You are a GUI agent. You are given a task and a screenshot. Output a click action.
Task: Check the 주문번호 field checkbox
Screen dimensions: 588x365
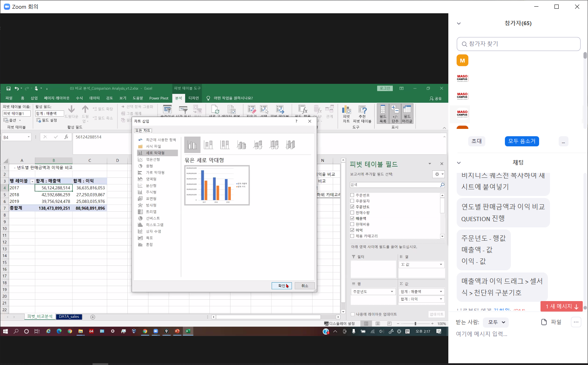click(352, 195)
